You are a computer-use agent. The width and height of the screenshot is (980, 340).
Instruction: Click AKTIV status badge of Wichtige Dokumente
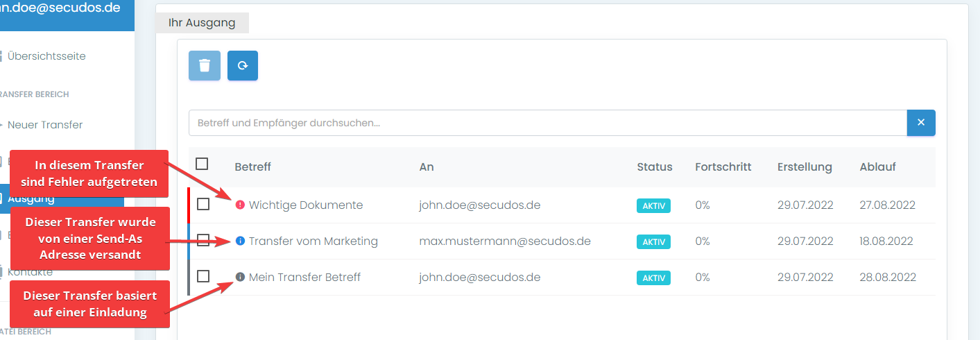(x=653, y=206)
